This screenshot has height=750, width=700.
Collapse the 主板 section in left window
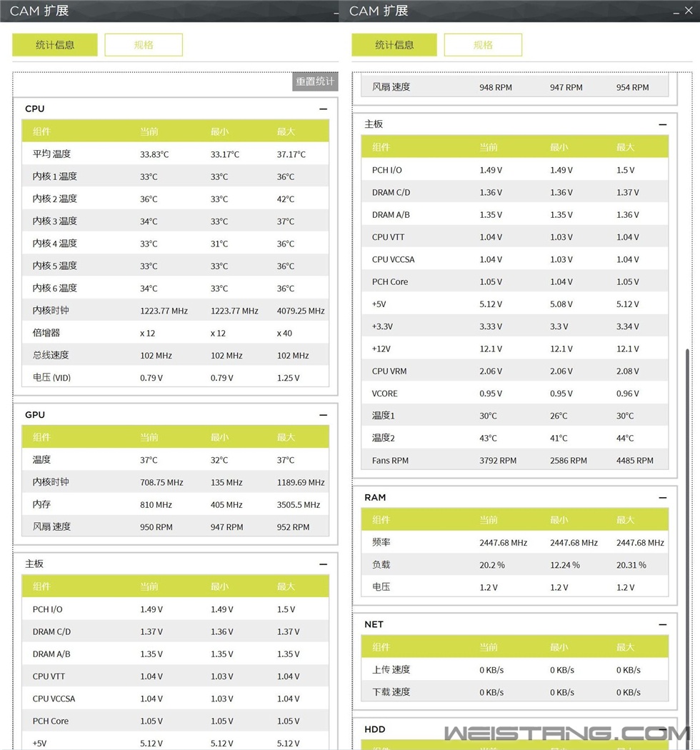click(x=323, y=564)
